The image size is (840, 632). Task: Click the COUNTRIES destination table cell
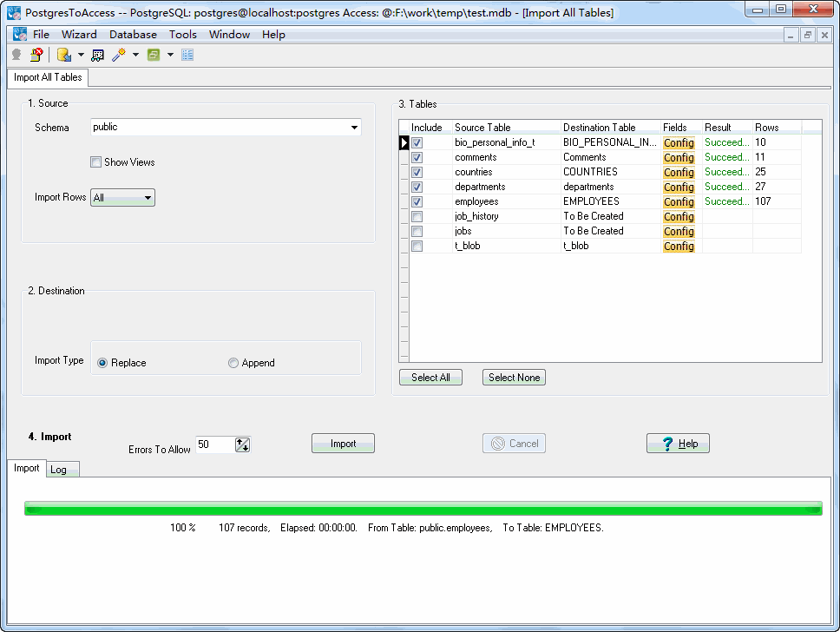tap(611, 172)
